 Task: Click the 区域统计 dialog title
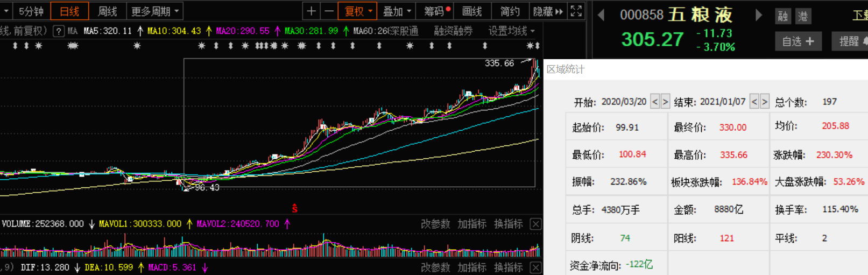[x=566, y=69]
